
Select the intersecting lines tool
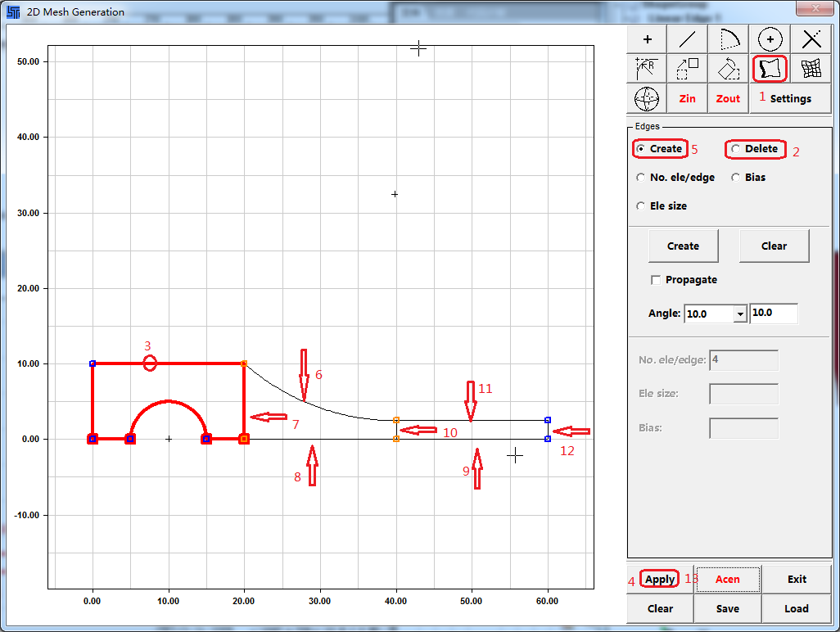[811, 39]
